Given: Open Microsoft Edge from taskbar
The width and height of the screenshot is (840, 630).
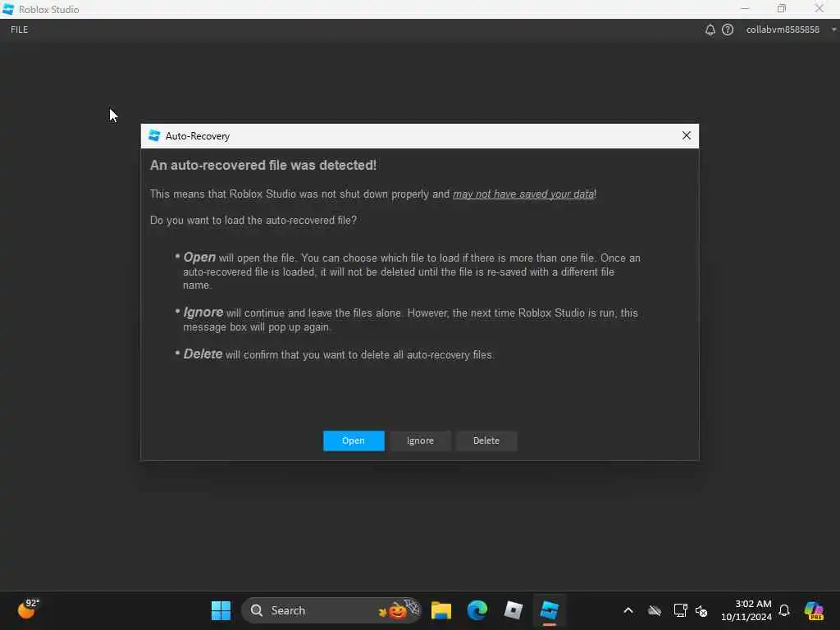Looking at the screenshot, I should pyautogui.click(x=477, y=610).
